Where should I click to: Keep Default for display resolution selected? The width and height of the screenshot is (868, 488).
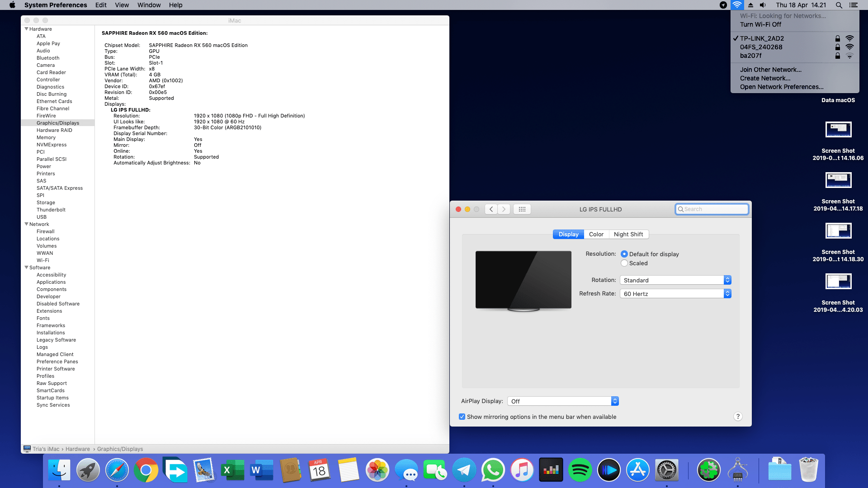click(x=624, y=254)
